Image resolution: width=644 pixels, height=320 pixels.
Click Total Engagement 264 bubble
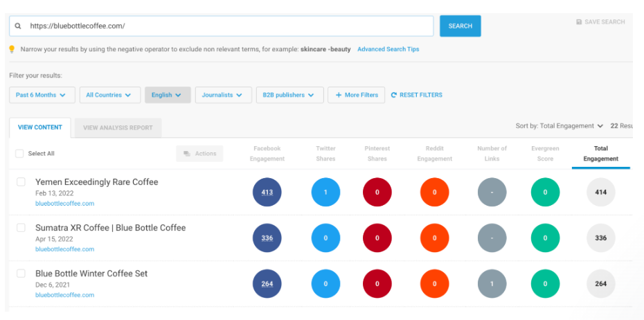(x=601, y=283)
